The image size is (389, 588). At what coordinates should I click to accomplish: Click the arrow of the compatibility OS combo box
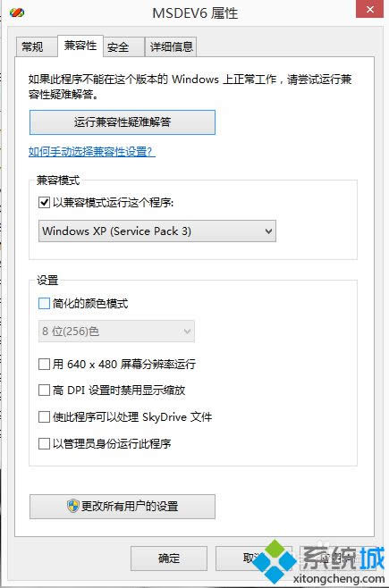(x=268, y=231)
